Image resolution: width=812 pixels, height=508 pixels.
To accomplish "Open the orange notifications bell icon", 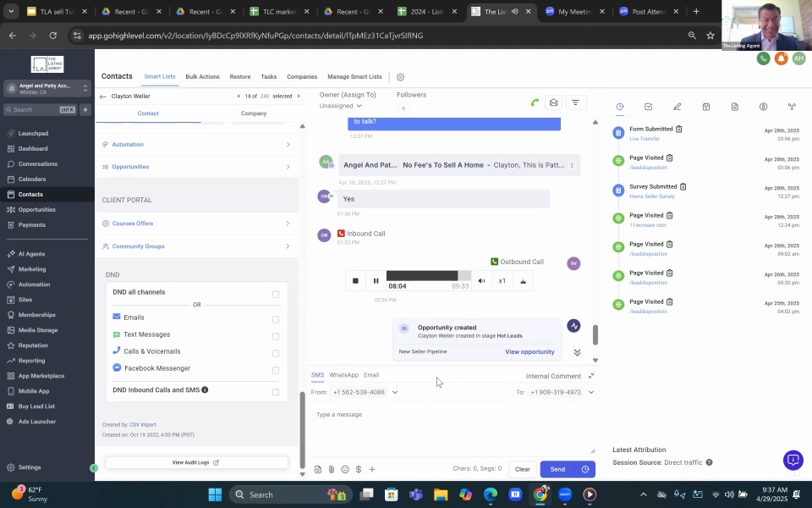I will click(x=781, y=58).
